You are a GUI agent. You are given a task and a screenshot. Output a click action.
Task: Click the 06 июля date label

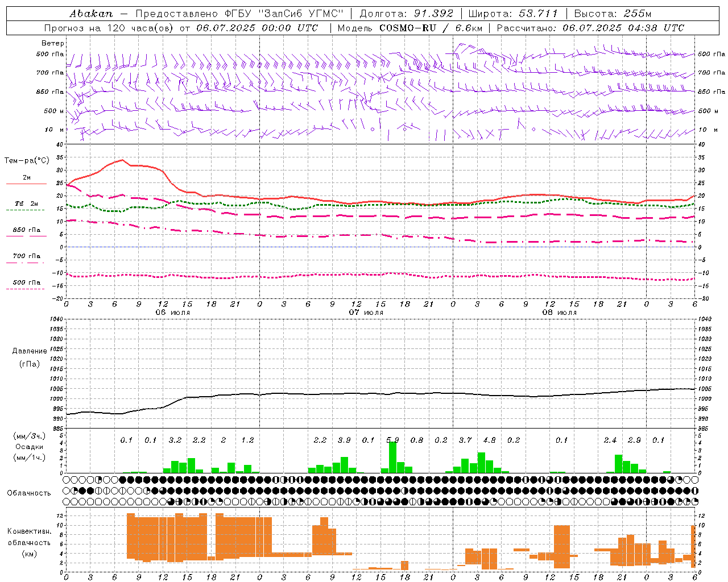[x=173, y=313]
